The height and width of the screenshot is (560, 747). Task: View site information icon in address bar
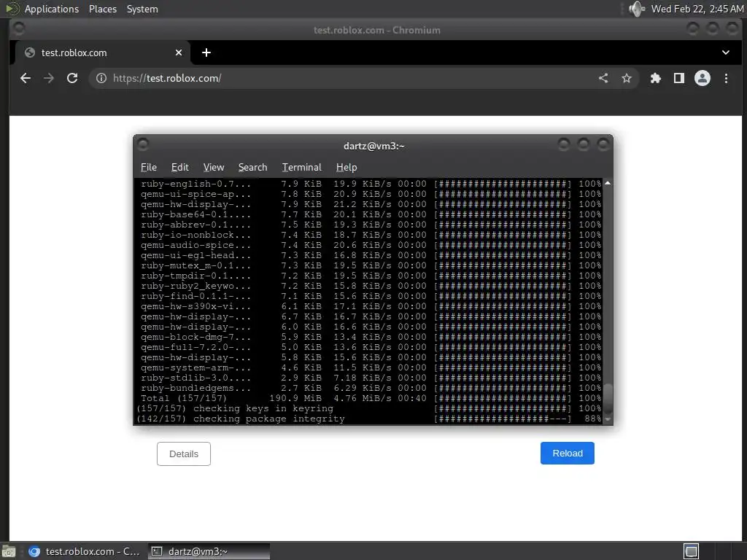click(x=101, y=78)
